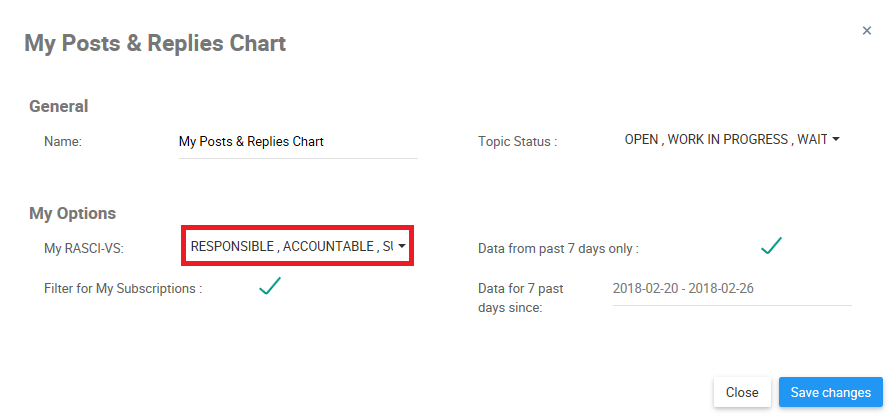Screen dimensions: 896x420
Task: Click the RESPONSIBLE, ACCOUNTABLE selection text
Action: pos(290,246)
